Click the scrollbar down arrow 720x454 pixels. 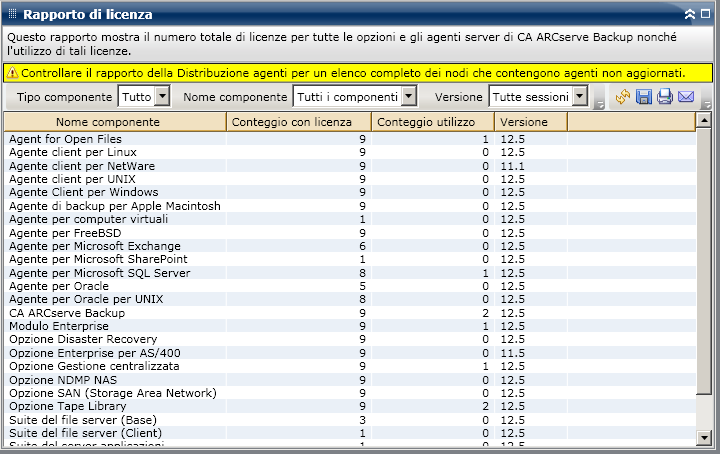click(704, 437)
